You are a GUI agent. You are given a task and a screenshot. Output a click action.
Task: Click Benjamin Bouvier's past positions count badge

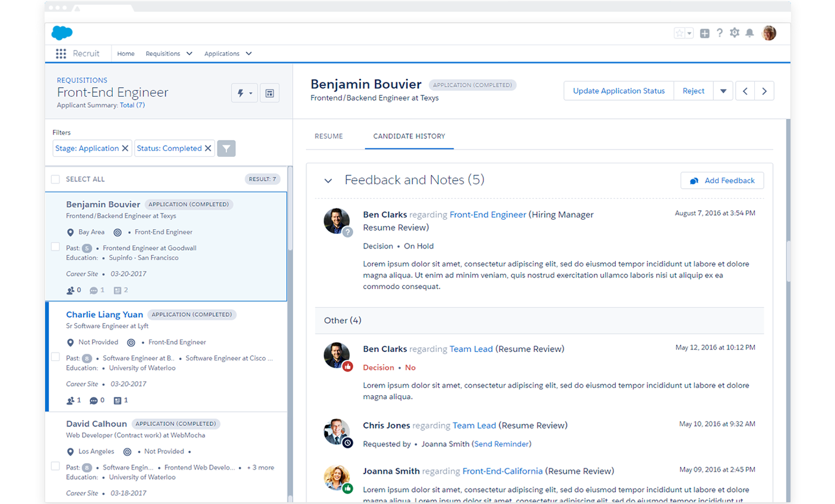coord(87,248)
